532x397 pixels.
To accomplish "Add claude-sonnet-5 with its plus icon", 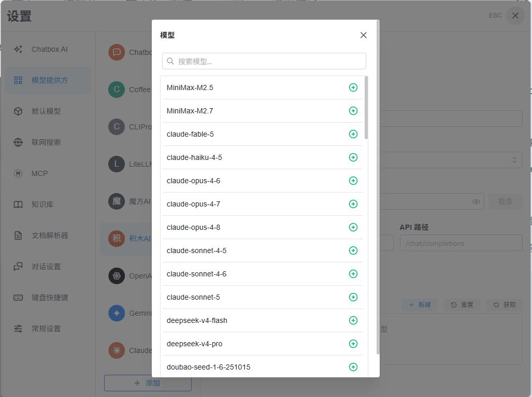I will point(353,297).
